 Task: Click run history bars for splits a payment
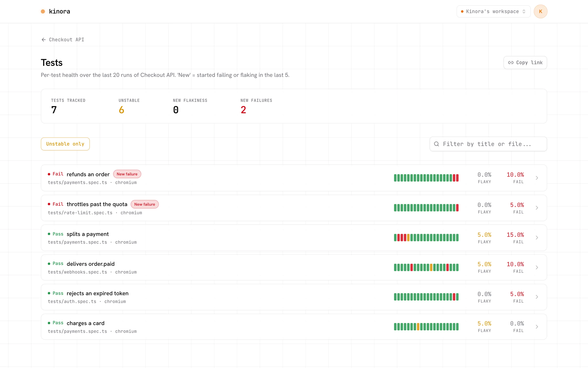[426, 238]
